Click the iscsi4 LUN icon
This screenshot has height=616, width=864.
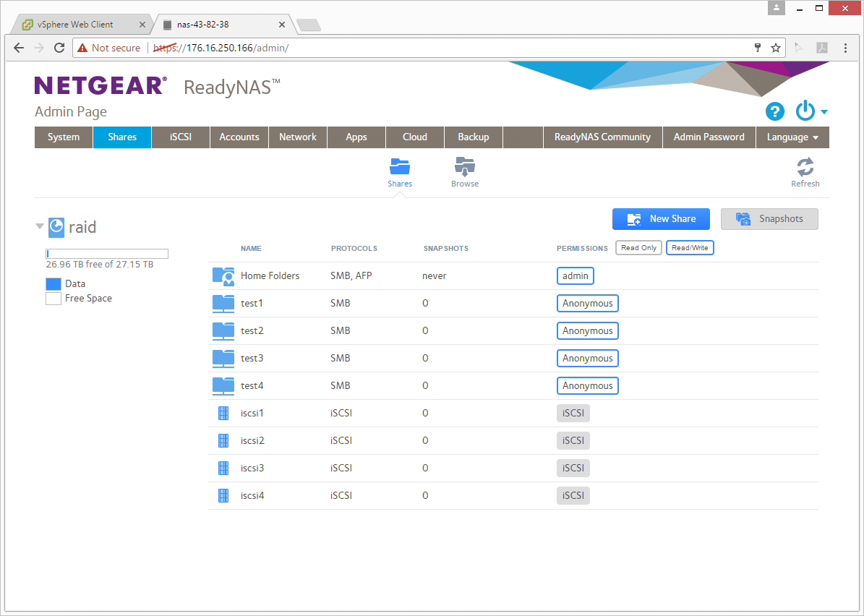(x=223, y=496)
